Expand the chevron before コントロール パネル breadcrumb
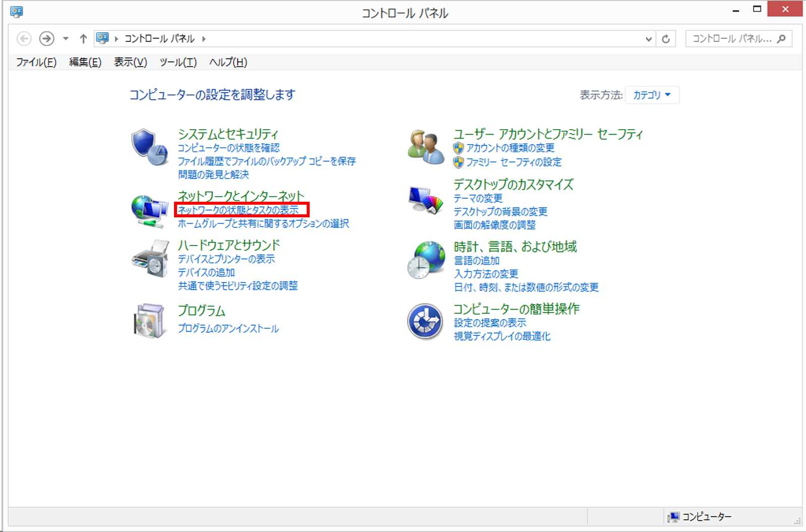The height and width of the screenshot is (532, 806). [x=116, y=38]
